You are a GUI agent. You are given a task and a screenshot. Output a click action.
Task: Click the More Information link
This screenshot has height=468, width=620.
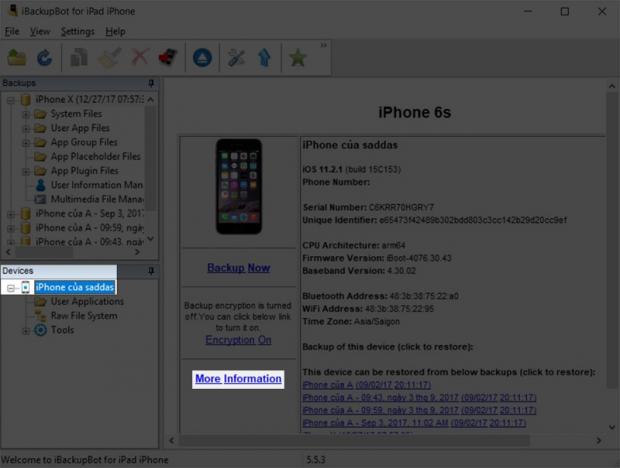point(238,379)
